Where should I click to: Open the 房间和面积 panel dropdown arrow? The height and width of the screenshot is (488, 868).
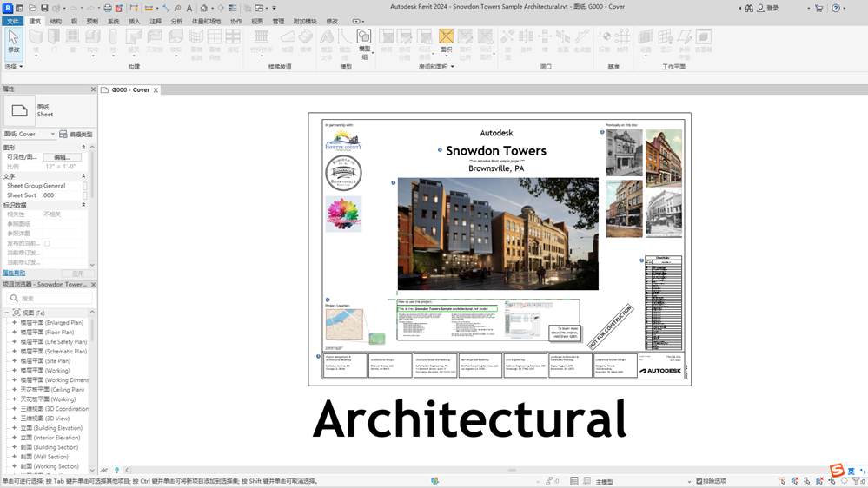[453, 66]
